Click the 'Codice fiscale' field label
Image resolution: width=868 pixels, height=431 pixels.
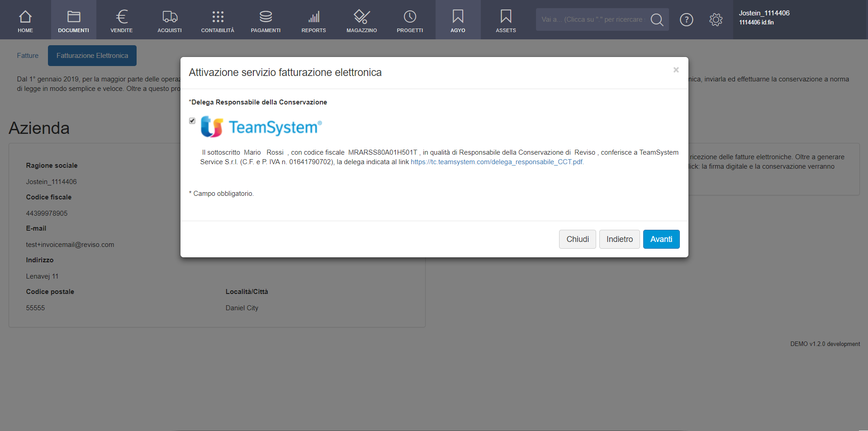(x=49, y=197)
